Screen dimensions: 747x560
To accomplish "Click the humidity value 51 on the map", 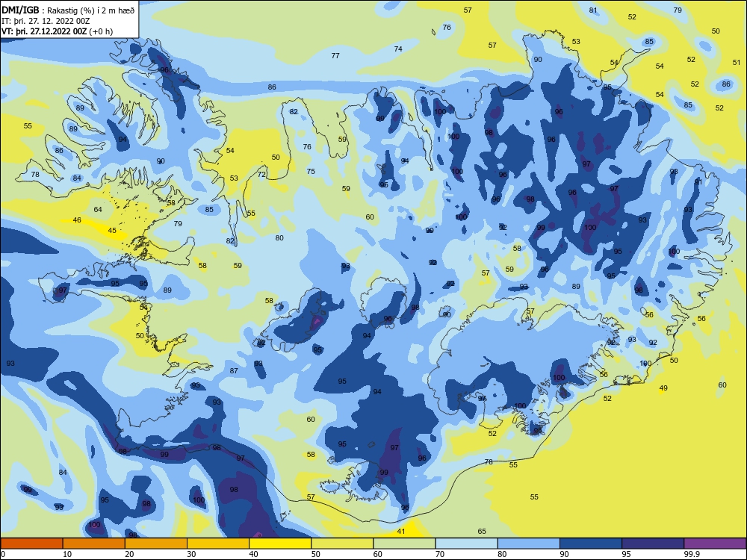I will (x=737, y=63).
